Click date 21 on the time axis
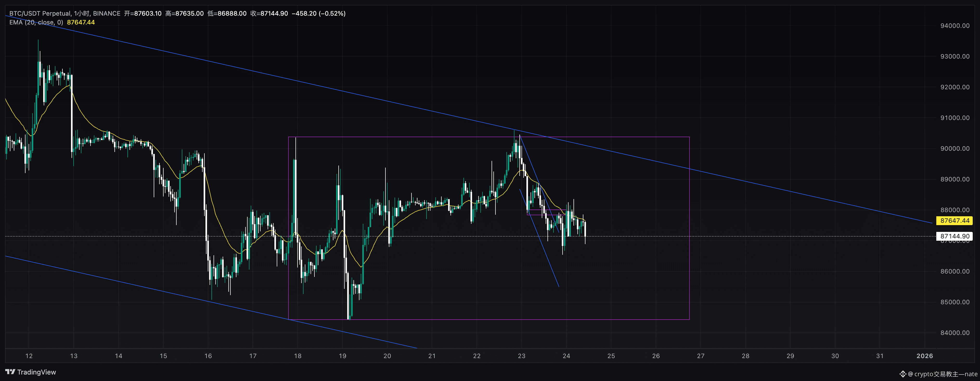Screen dimensions: 980x381 [432, 356]
